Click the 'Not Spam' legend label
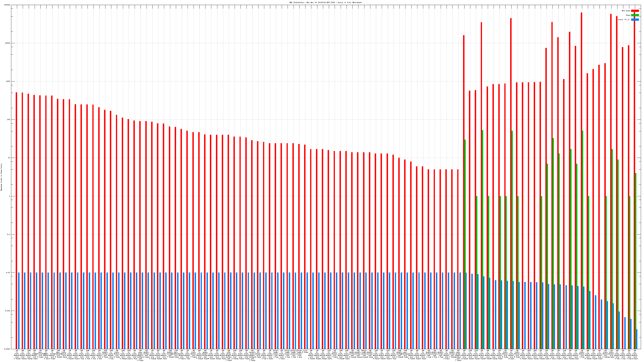The image size is (644, 362). coord(626,11)
